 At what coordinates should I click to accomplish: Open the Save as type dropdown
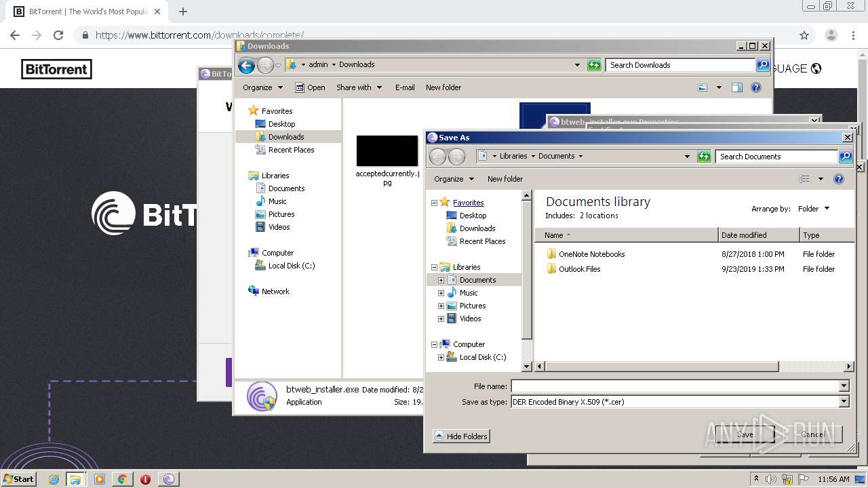tap(844, 402)
